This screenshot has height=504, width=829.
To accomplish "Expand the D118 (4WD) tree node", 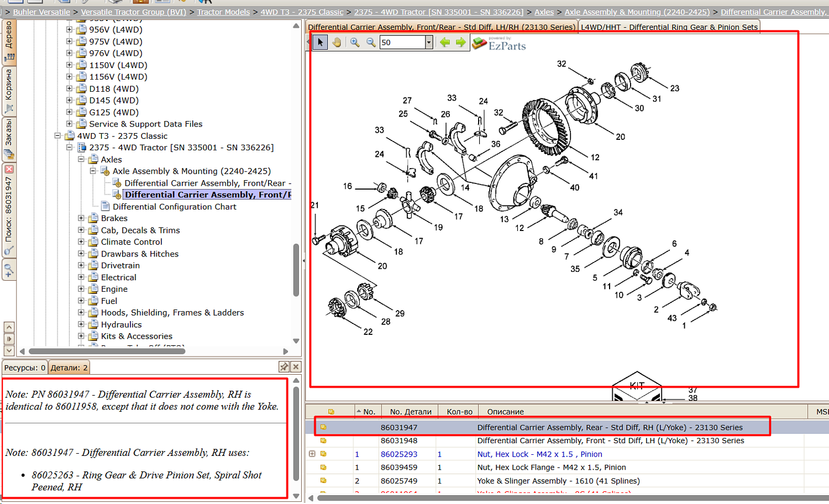I will coord(69,88).
